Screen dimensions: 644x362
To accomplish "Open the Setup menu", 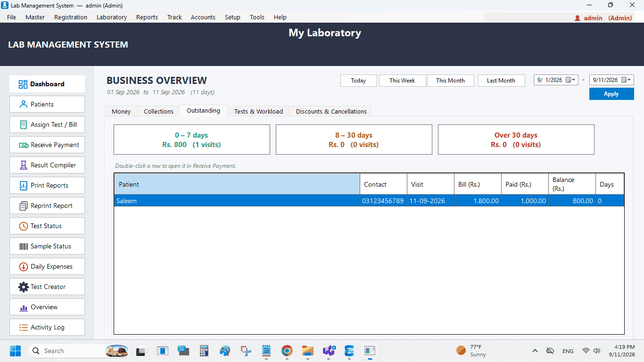I will coord(232,17).
